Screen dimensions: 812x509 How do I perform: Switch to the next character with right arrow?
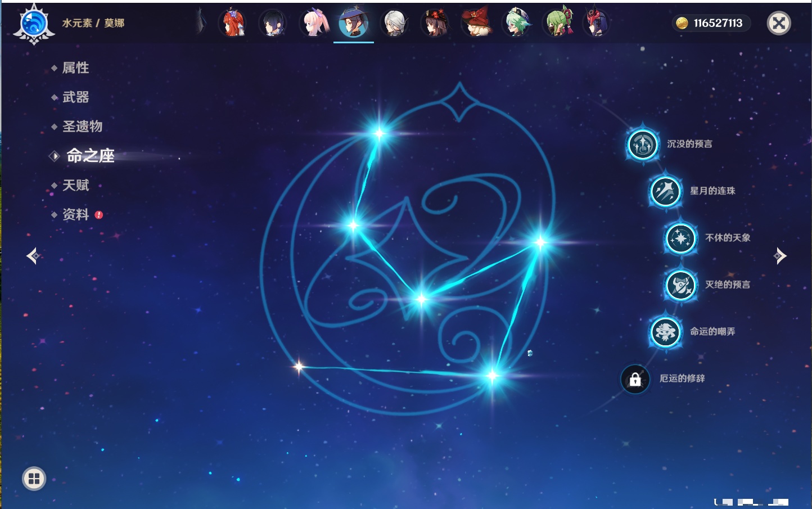click(780, 256)
